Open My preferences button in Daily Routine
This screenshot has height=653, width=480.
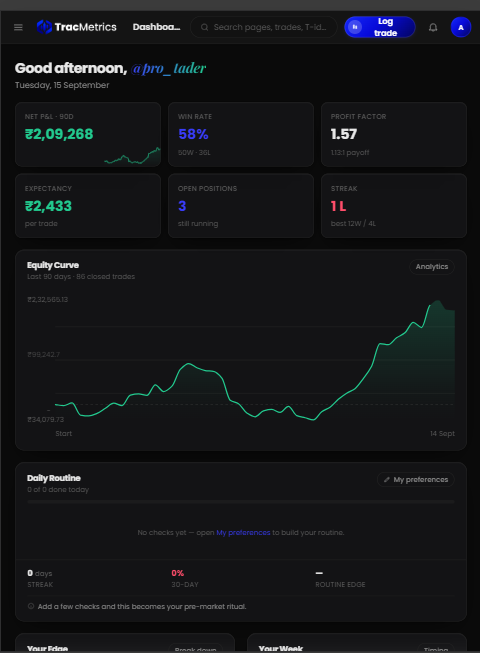tap(415, 480)
